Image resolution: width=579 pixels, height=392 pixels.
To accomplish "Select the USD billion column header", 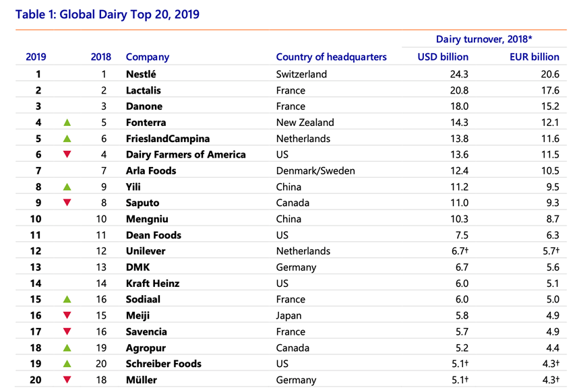I will (443, 57).
